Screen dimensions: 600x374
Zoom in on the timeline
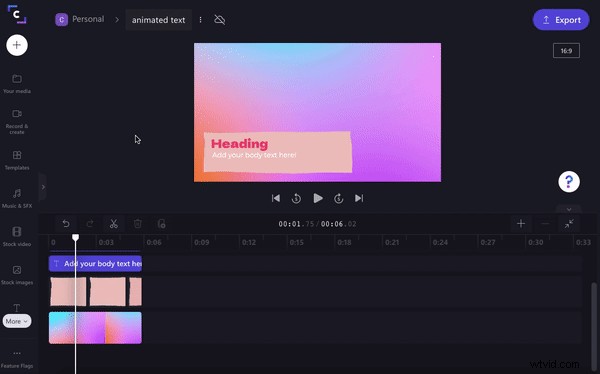pyautogui.click(x=521, y=224)
